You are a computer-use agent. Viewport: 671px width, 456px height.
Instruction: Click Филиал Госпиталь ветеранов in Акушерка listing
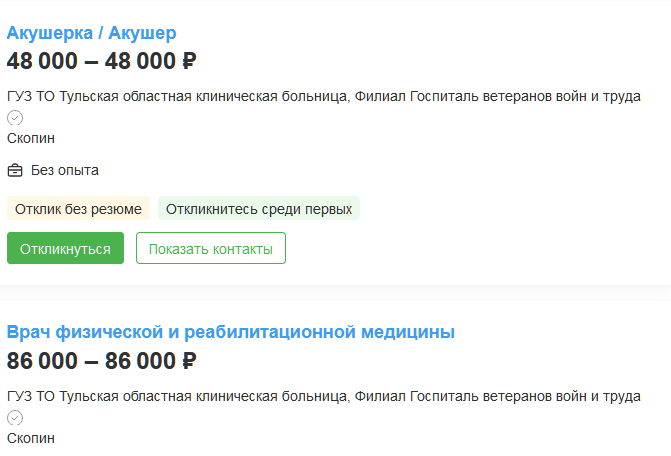[498, 97]
